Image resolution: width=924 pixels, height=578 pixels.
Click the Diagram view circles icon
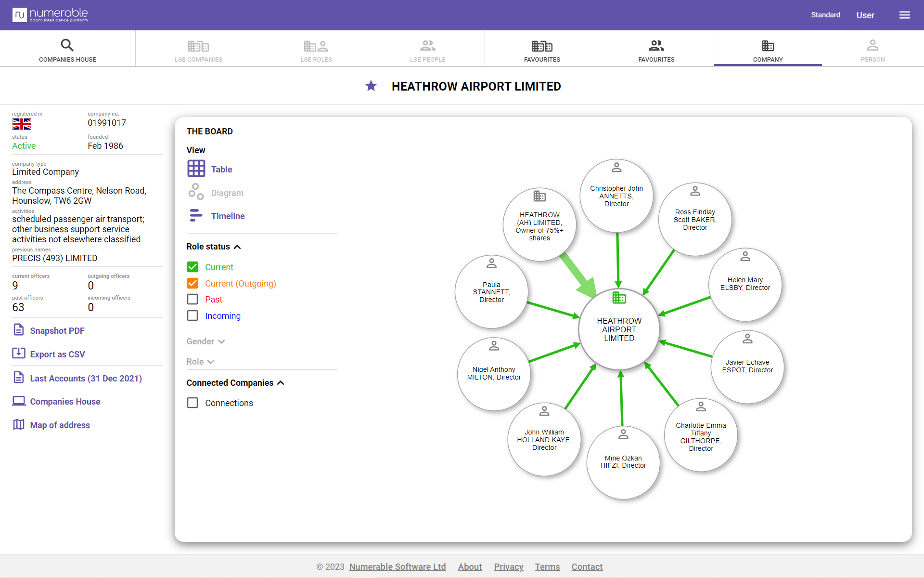tap(196, 192)
